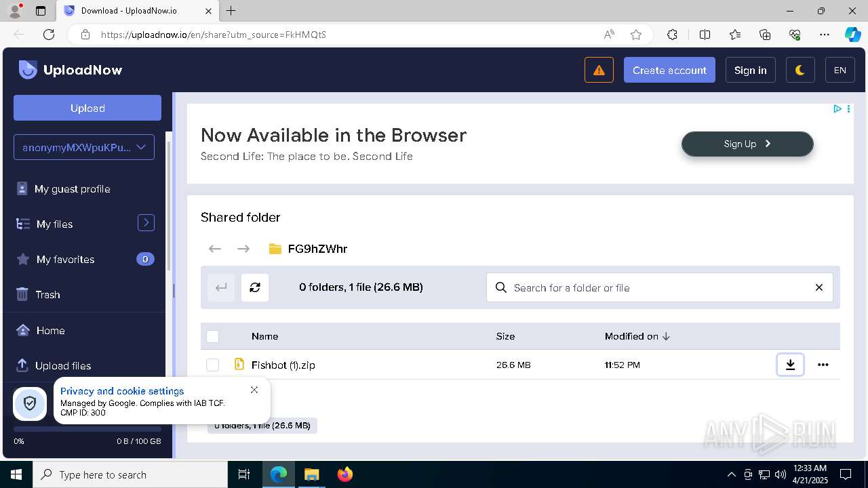Open Privacy and cookie settings link
Viewport: 868px width, 488px height.
click(122, 391)
